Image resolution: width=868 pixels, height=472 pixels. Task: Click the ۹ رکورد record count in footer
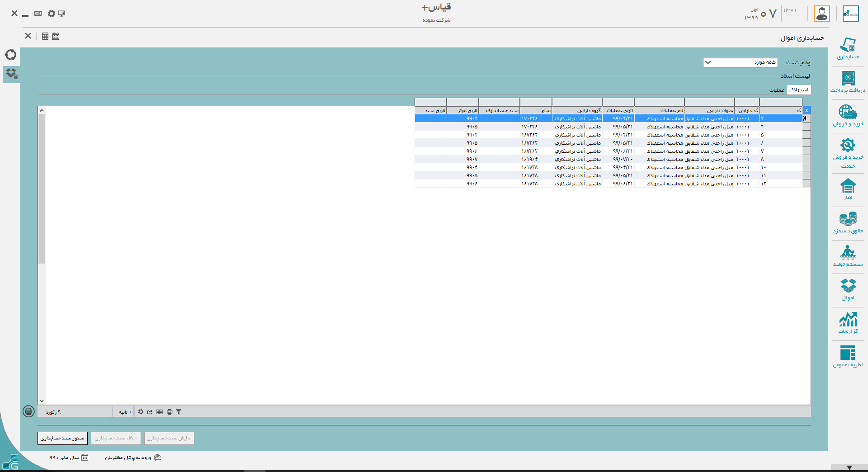[x=53, y=412]
